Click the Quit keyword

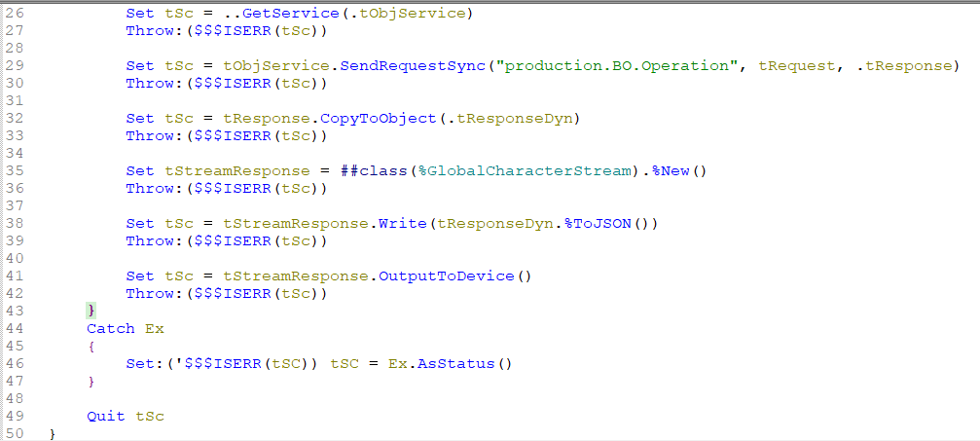click(x=106, y=416)
